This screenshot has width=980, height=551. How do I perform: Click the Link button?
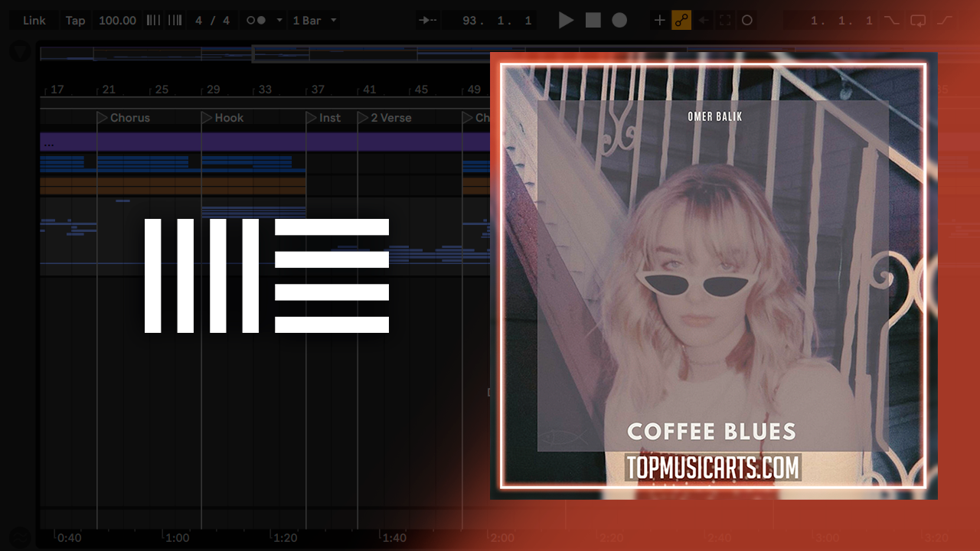tap(34, 21)
